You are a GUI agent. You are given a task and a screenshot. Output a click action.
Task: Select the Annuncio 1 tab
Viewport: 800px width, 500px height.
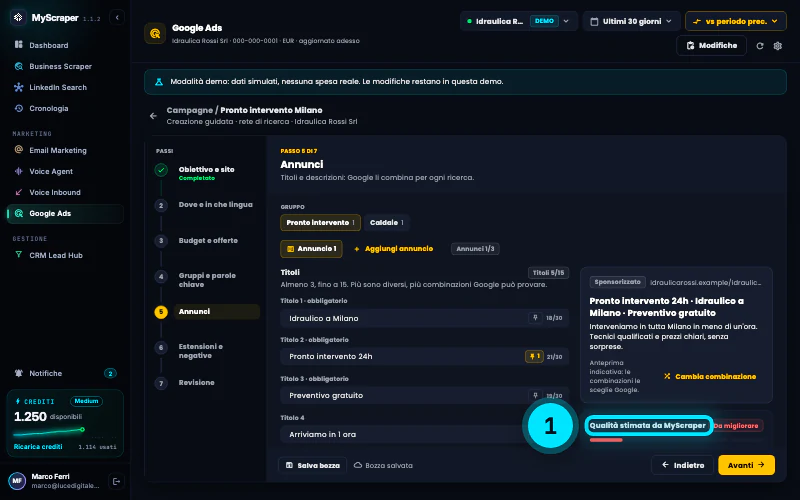pyautogui.click(x=311, y=249)
